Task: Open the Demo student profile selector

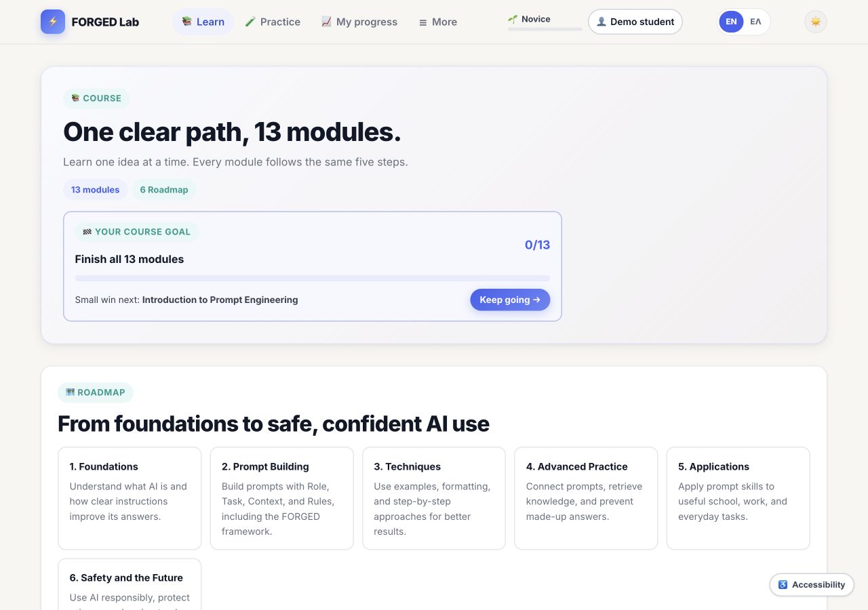Action: (635, 22)
